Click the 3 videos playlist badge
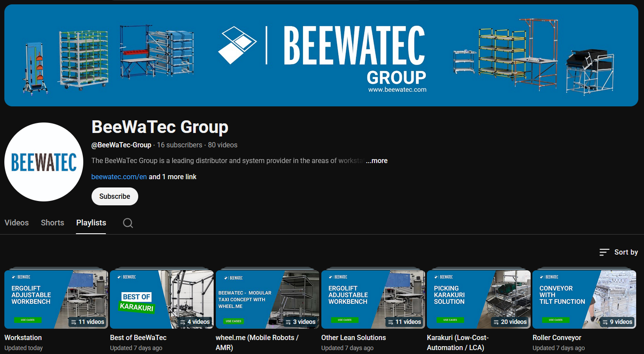 pos(300,322)
